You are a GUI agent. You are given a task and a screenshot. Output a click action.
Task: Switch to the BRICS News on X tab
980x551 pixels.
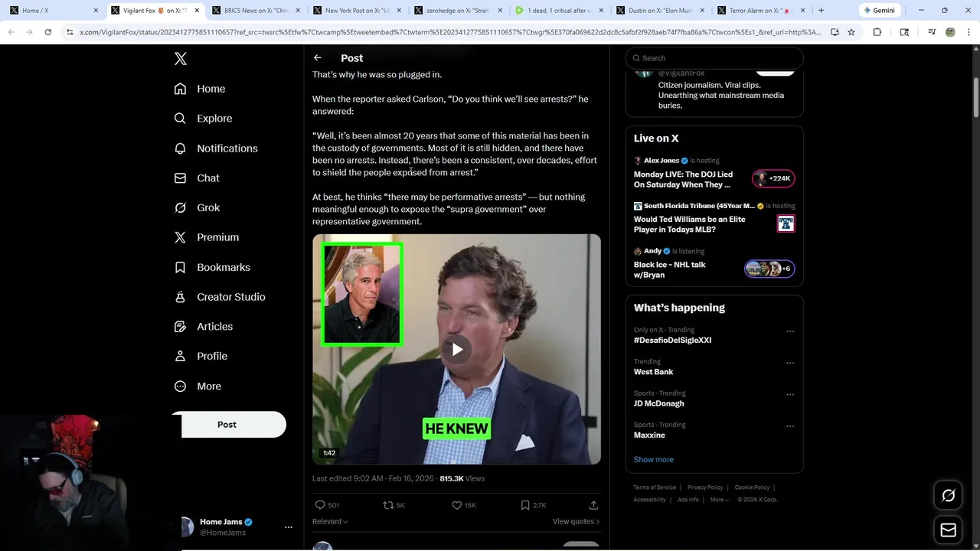click(255, 11)
